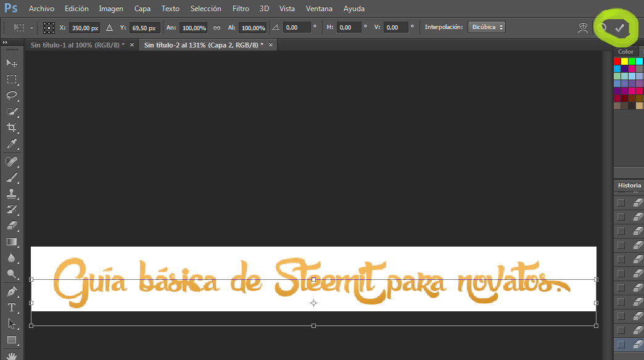This screenshot has width=644, height=360.
Task: Open the Edición menu
Action: click(x=76, y=8)
